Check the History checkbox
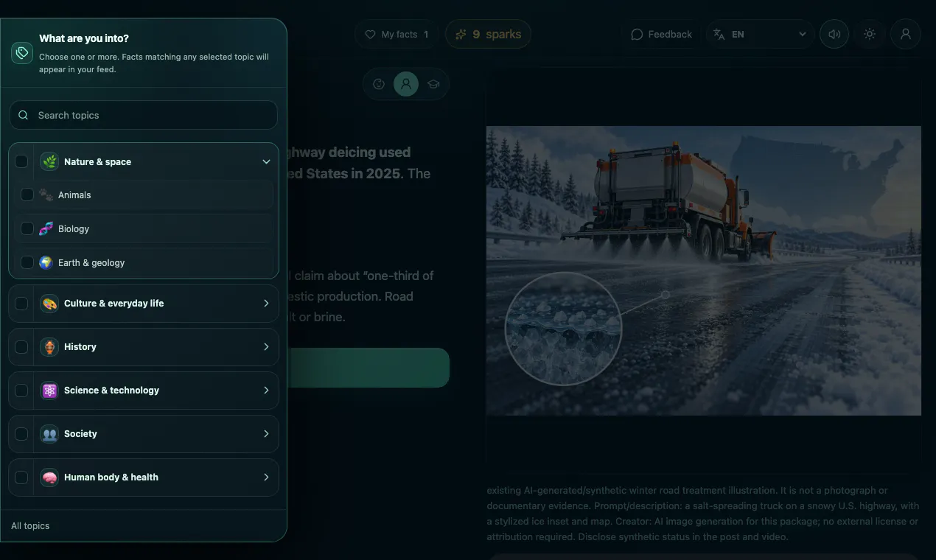Screen dimensions: 936x560 tap(21, 347)
